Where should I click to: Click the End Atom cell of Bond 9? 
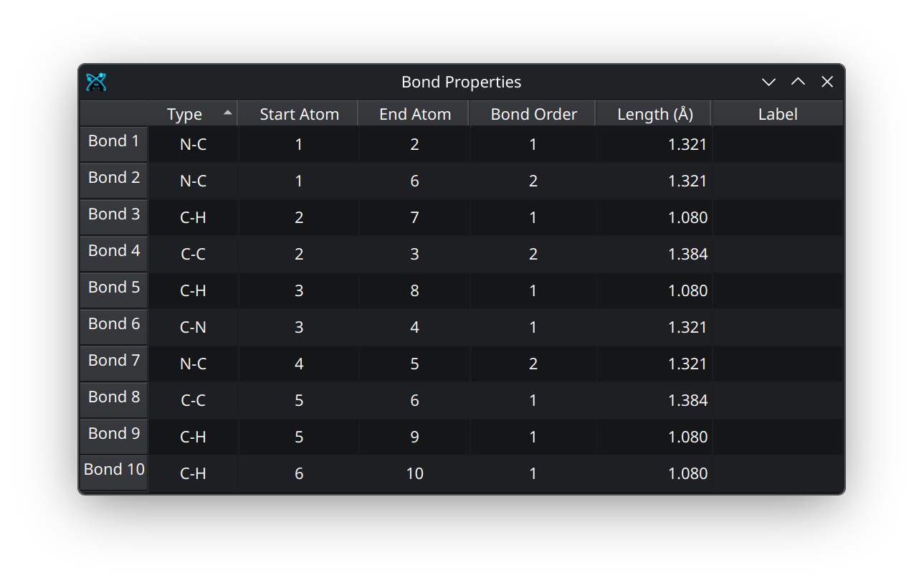click(x=415, y=437)
